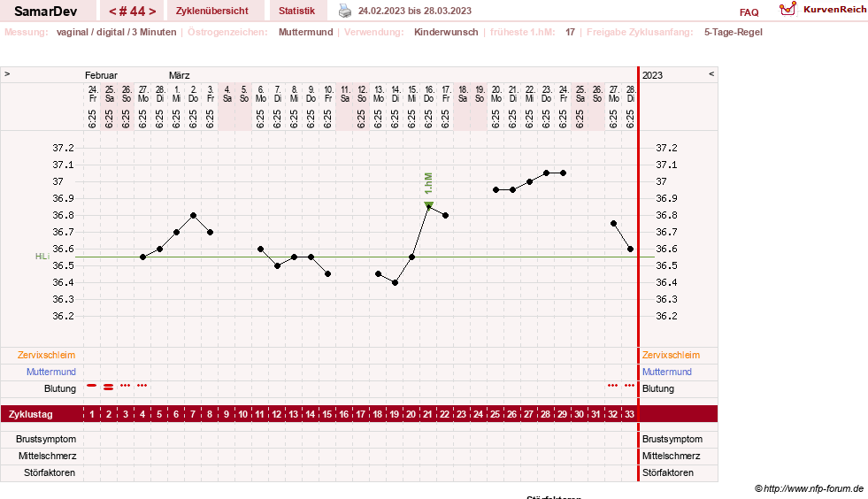Click the left Blutung row label
The width and height of the screenshot is (868, 499).
(60, 388)
